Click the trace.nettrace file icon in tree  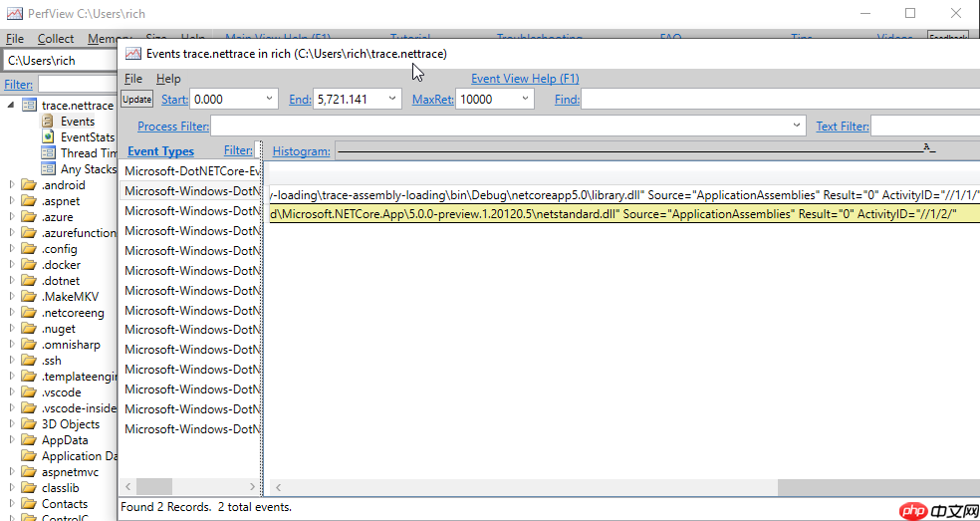pos(29,106)
